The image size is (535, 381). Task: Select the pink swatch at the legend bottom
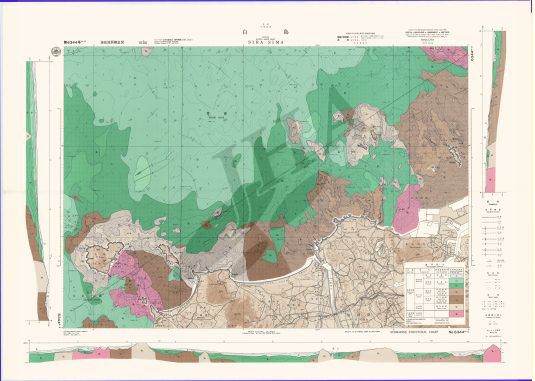[457, 314]
